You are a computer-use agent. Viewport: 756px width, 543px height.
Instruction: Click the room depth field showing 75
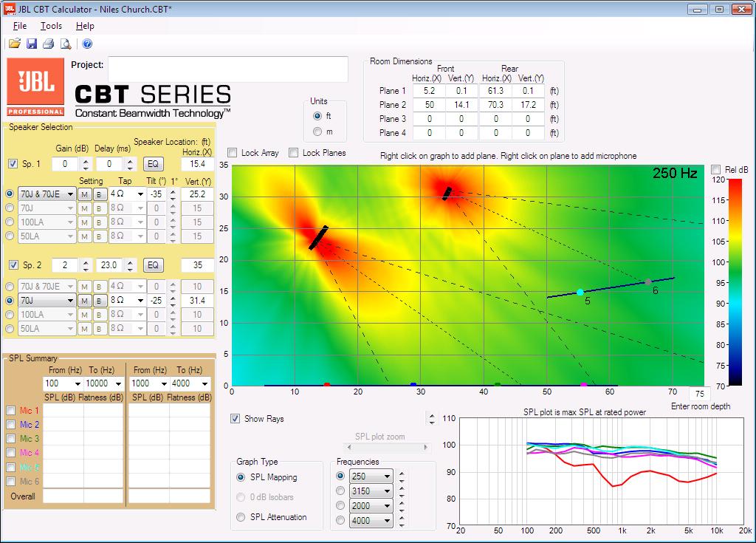699,393
